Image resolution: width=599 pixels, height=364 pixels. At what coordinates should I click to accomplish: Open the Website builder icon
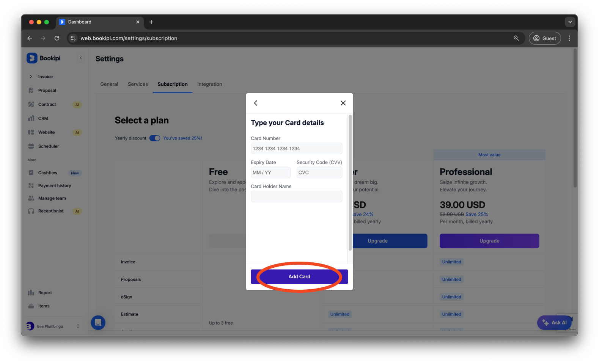tap(31, 132)
